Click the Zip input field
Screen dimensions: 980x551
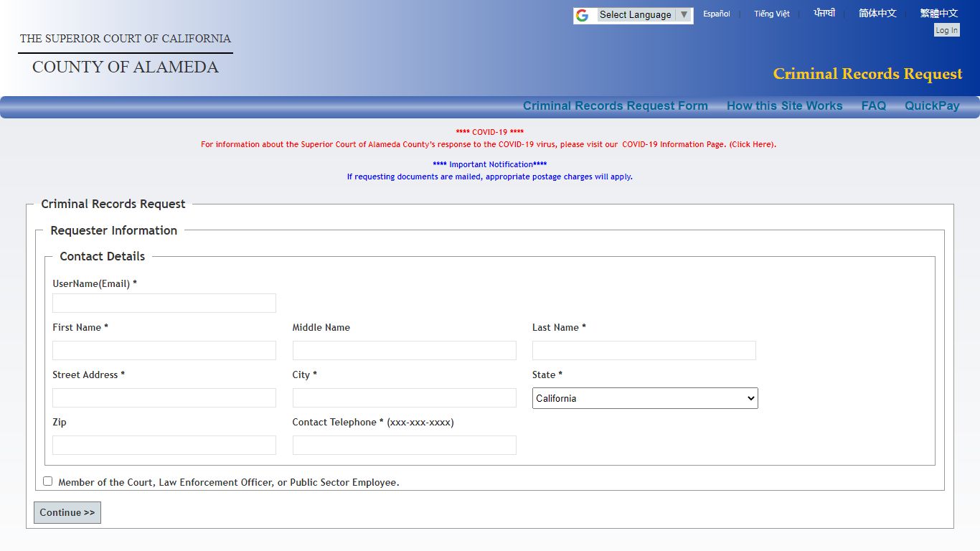pyautogui.click(x=164, y=445)
